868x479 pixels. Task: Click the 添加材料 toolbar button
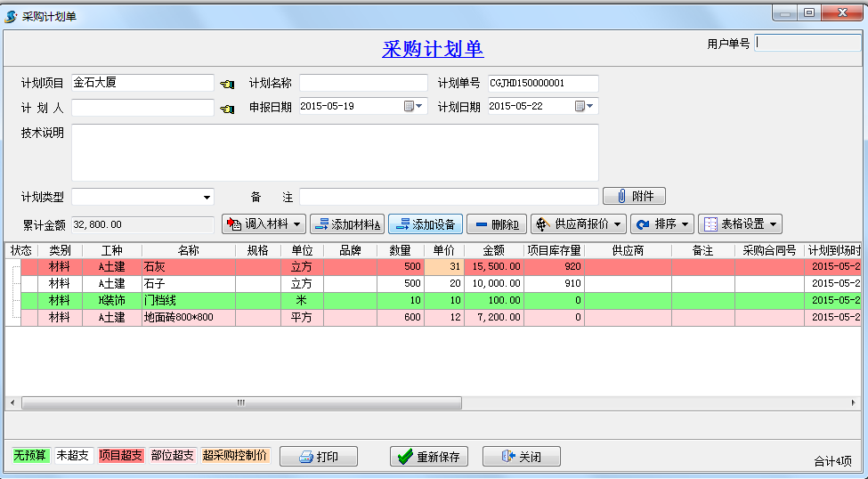click(x=348, y=223)
